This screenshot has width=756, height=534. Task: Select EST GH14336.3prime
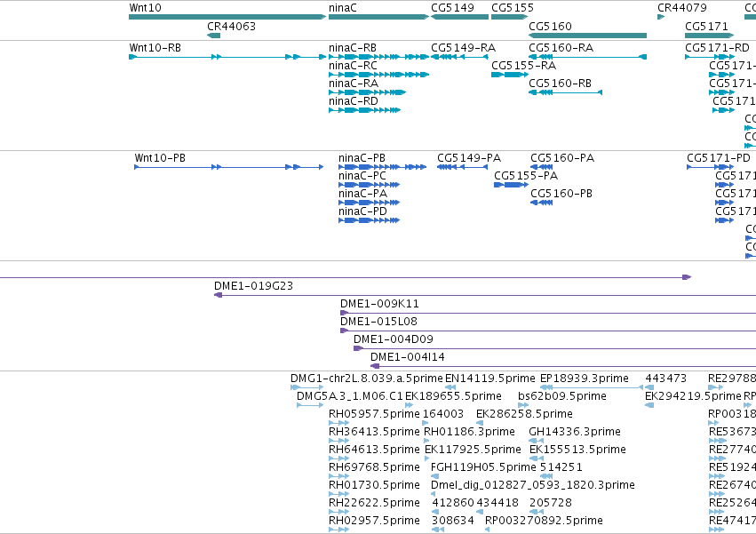537,441
